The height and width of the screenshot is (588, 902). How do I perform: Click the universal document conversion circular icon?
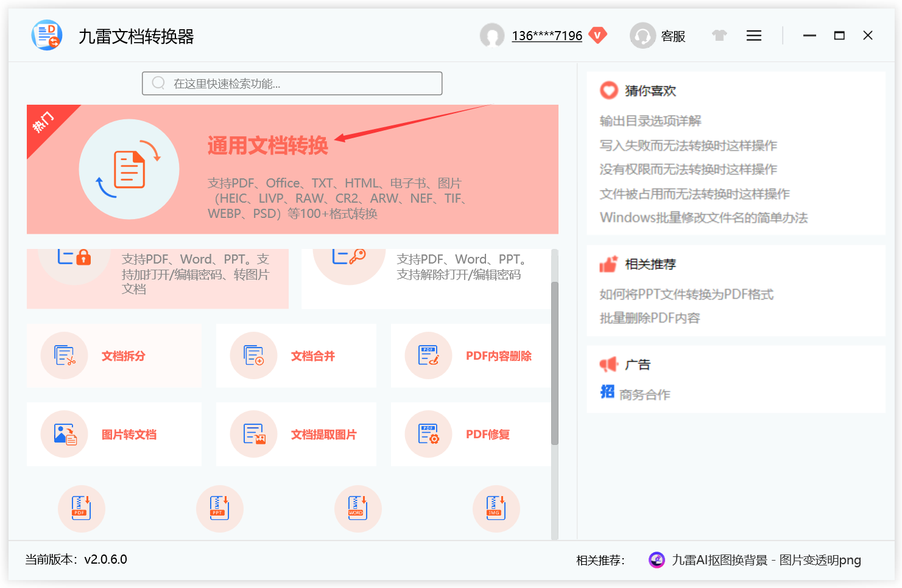pyautogui.click(x=129, y=169)
